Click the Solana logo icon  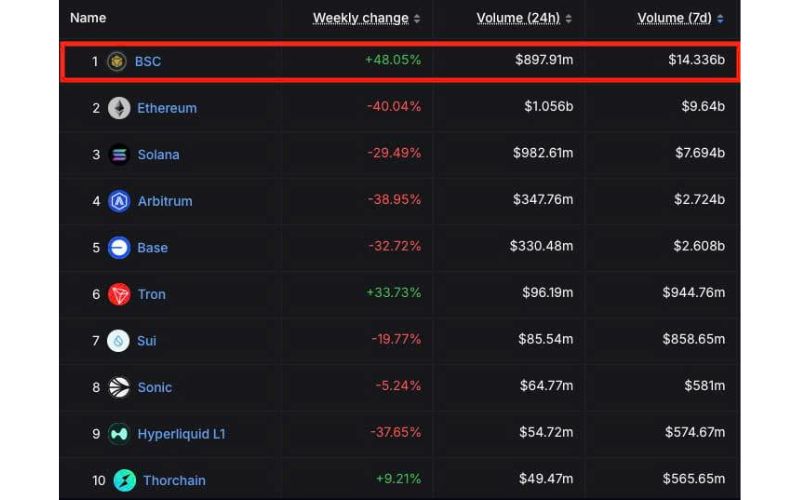119,154
